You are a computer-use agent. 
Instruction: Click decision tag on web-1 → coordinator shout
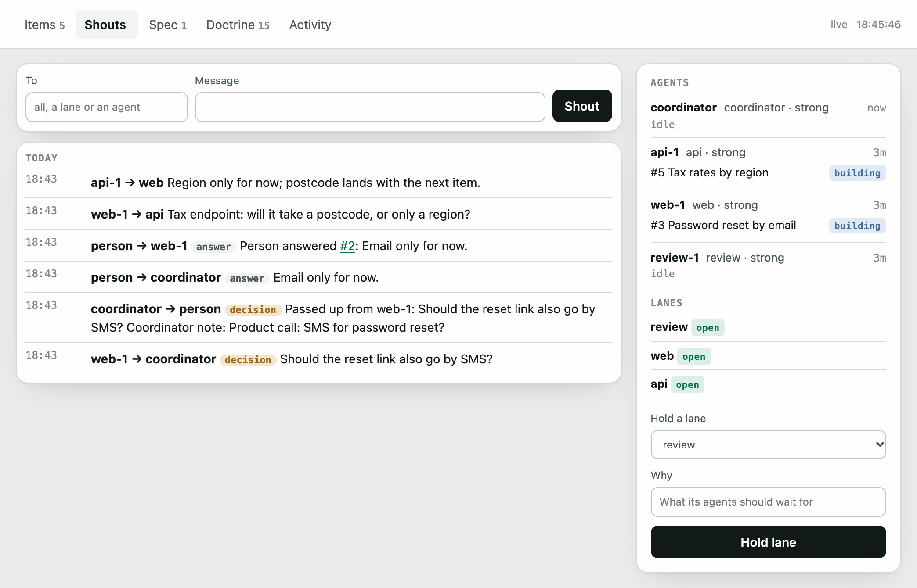pyautogui.click(x=248, y=360)
